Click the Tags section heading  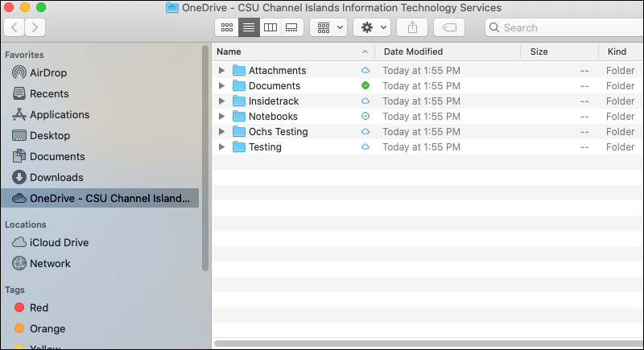click(x=14, y=290)
